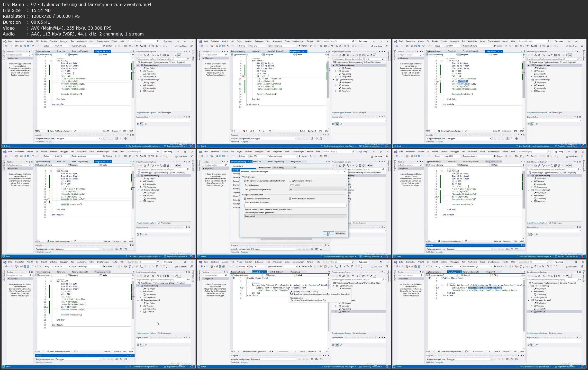Open the Serialisierungsassemblys dropdown showing Automatisch
Image resolution: width=588 pixels, height=370 pixels.
[x=295, y=216]
